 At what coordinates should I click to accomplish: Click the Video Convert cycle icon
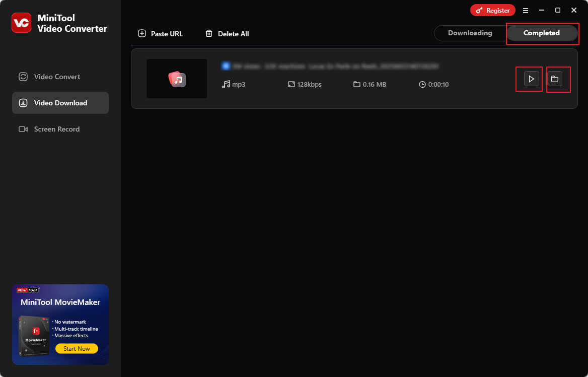click(23, 77)
